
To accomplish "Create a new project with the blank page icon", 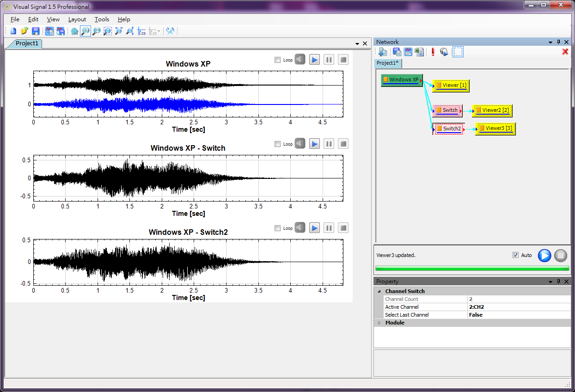I will [13, 31].
